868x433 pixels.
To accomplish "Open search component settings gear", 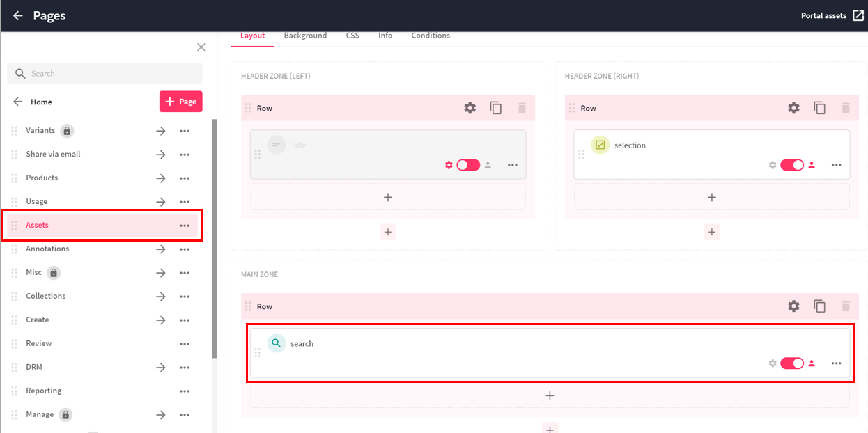I will coord(773,363).
